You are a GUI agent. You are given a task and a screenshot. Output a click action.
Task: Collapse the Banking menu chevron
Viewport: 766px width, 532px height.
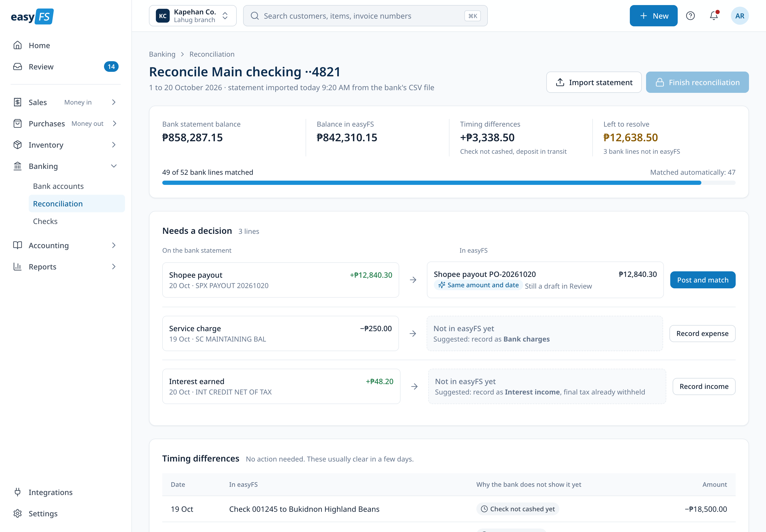pyautogui.click(x=114, y=166)
